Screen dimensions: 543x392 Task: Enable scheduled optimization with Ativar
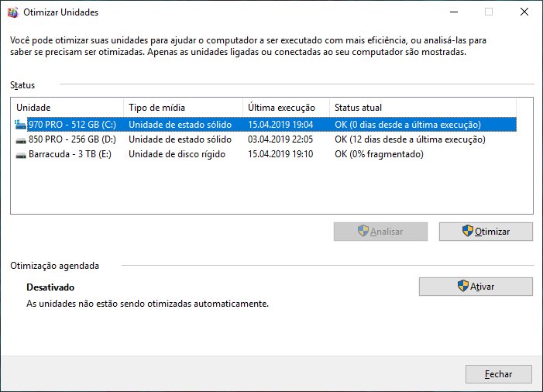pyautogui.click(x=476, y=287)
